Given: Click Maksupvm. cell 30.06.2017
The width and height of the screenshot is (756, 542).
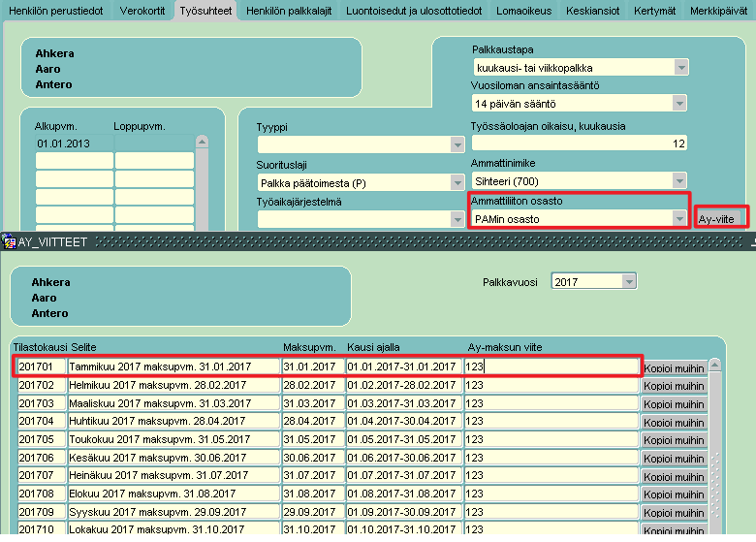Looking at the screenshot, I should (313, 457).
